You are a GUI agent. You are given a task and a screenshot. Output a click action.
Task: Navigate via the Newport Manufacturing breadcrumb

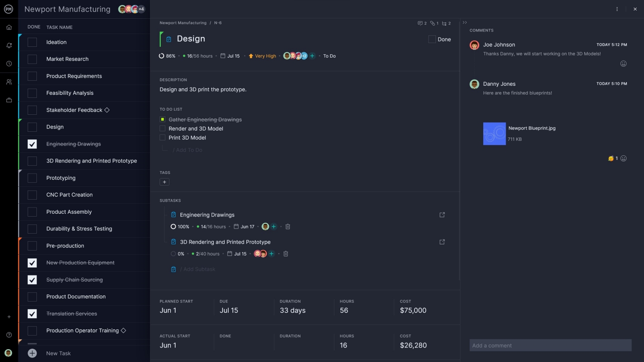183,23
